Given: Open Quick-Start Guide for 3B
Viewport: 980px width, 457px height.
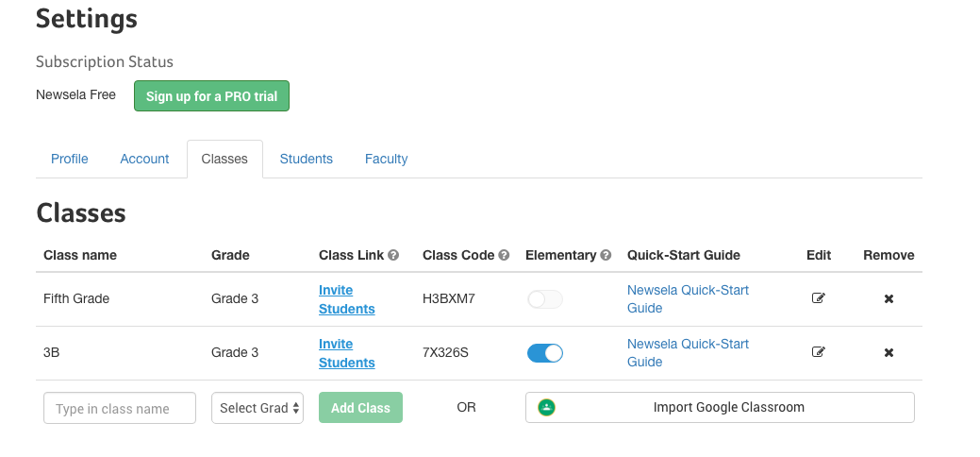Looking at the screenshot, I should (x=688, y=353).
